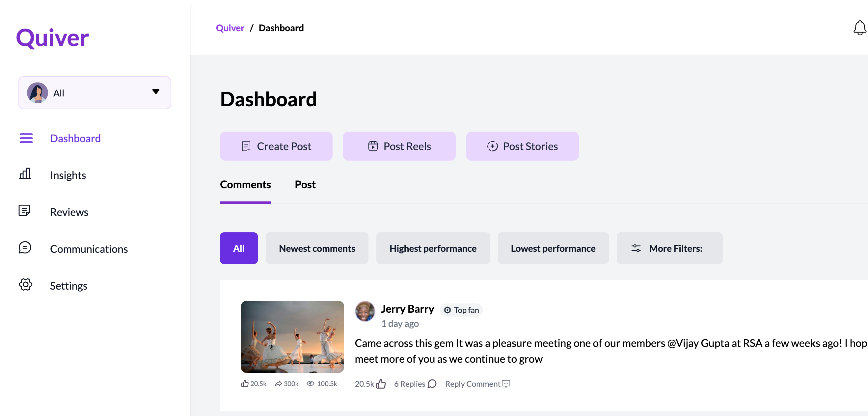Click the thumbs-up icon under the post image
Image resolution: width=868 pixels, height=416 pixels.
click(x=245, y=383)
